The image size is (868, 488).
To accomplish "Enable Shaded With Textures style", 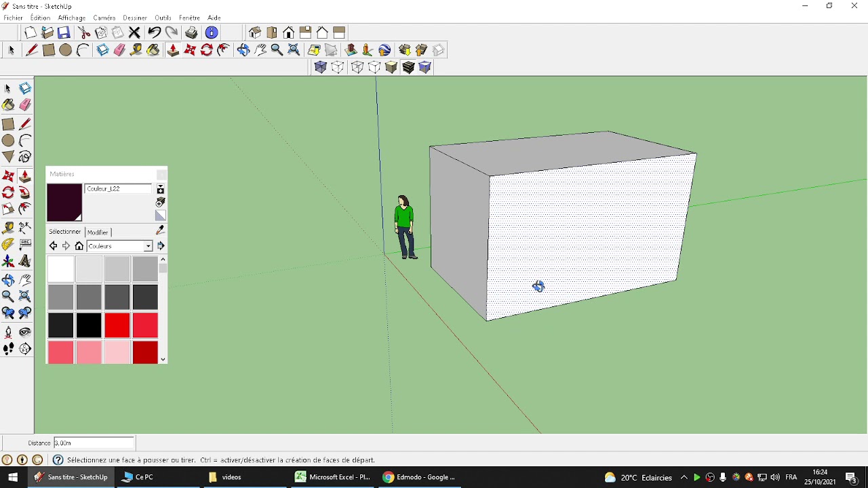I will point(408,67).
